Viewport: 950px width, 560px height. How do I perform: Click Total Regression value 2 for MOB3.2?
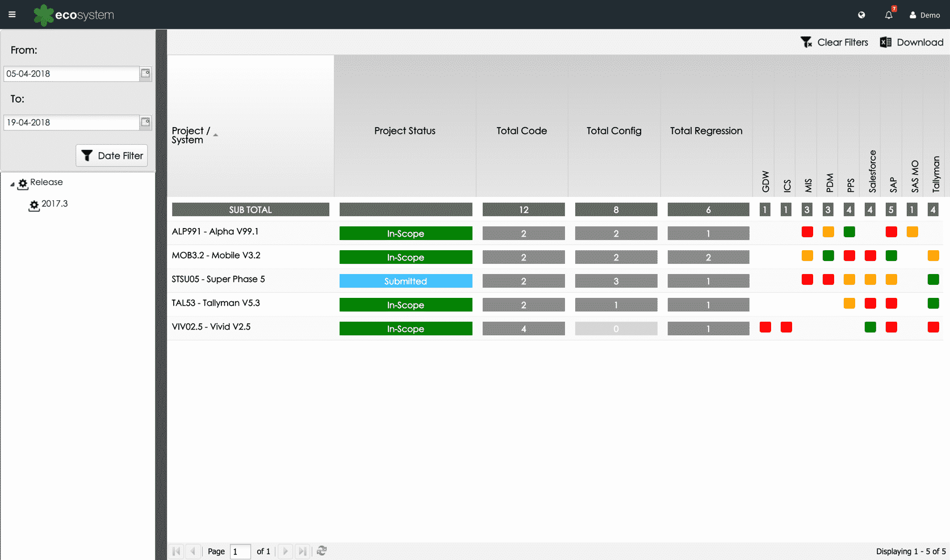[708, 257]
